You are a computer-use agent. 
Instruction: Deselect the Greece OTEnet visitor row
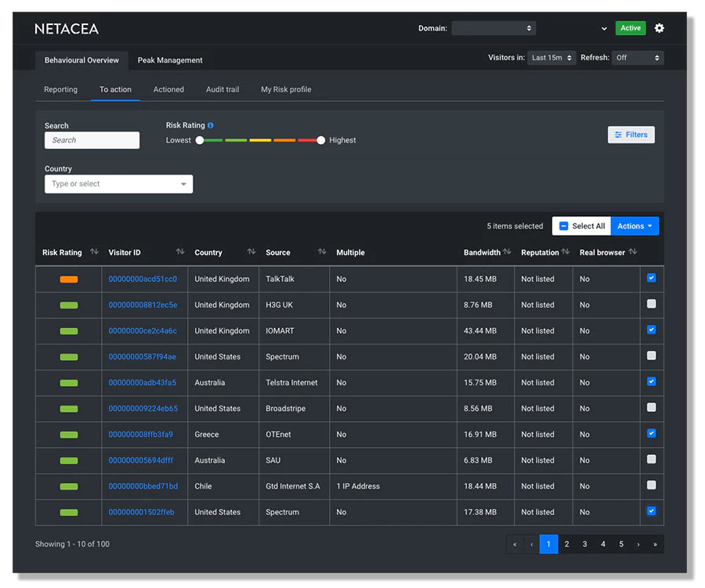coord(651,433)
